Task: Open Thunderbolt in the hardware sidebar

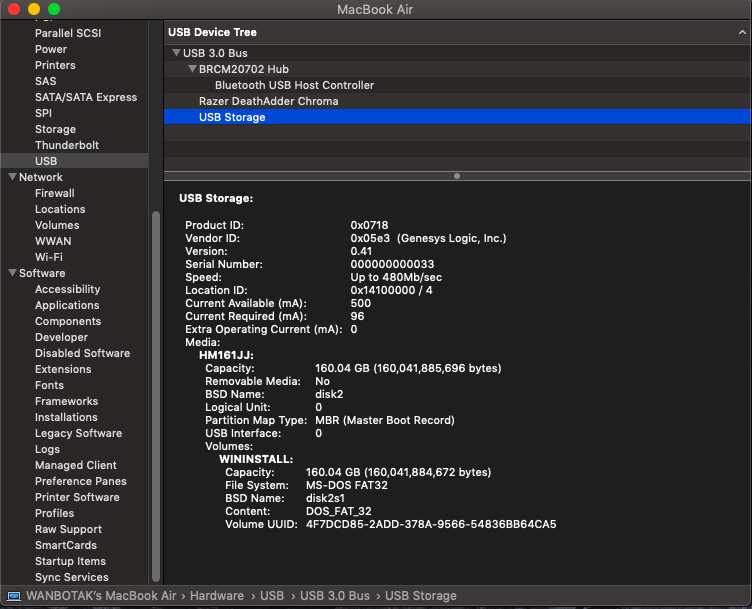Action: (x=67, y=145)
